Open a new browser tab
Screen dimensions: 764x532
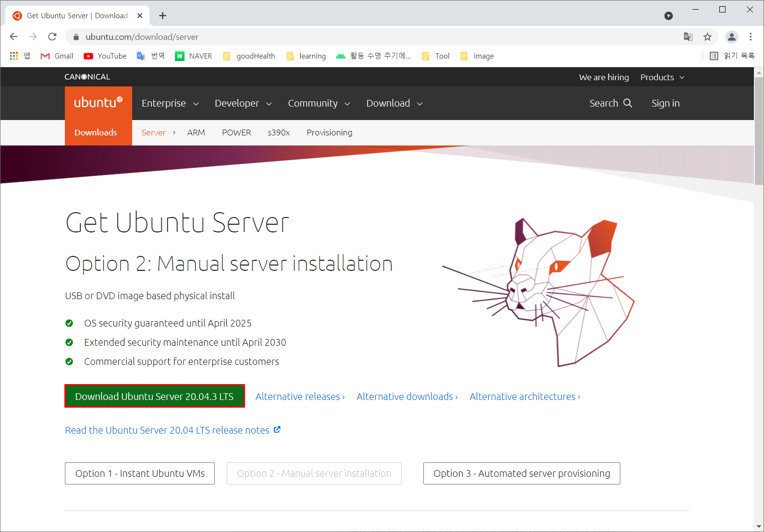pyautogui.click(x=162, y=16)
